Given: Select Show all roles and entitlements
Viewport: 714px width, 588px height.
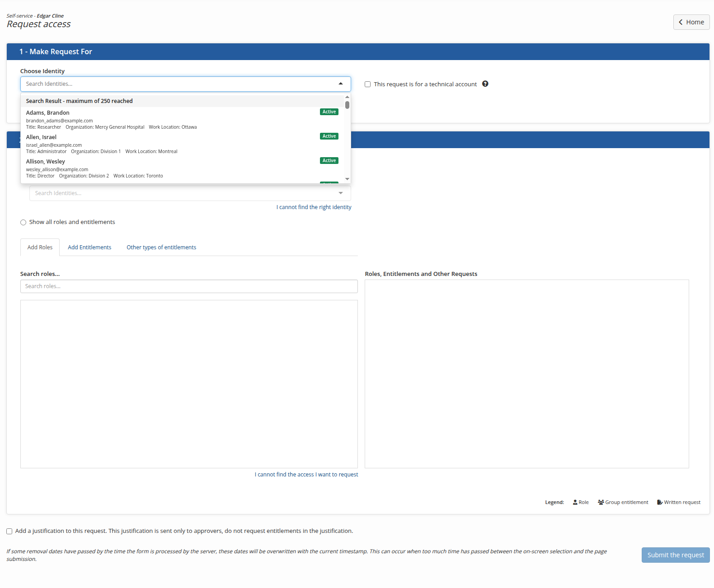Looking at the screenshot, I should click(x=23, y=222).
